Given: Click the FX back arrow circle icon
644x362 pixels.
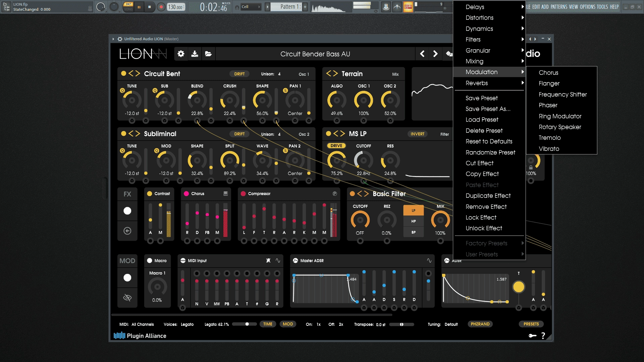Looking at the screenshot, I should tap(127, 231).
